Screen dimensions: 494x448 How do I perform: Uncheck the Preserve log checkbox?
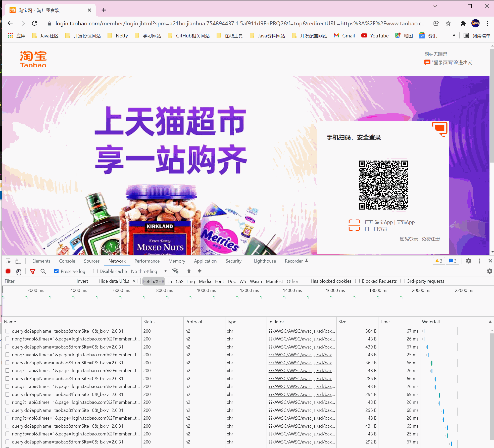coord(56,271)
